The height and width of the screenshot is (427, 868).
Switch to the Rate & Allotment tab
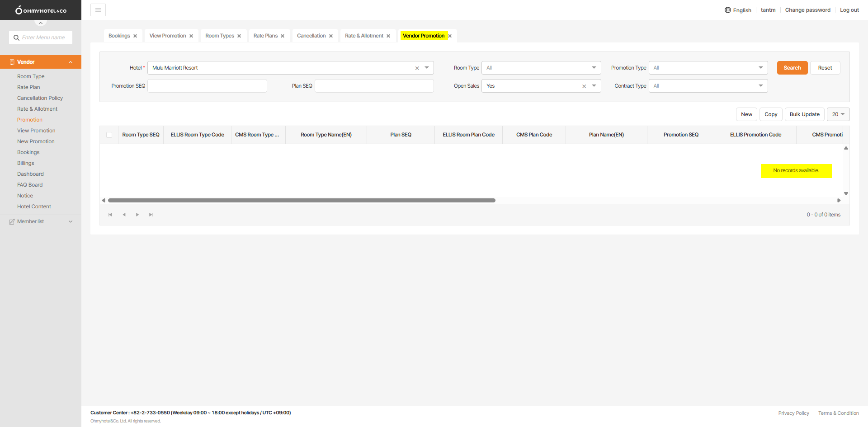coord(364,36)
